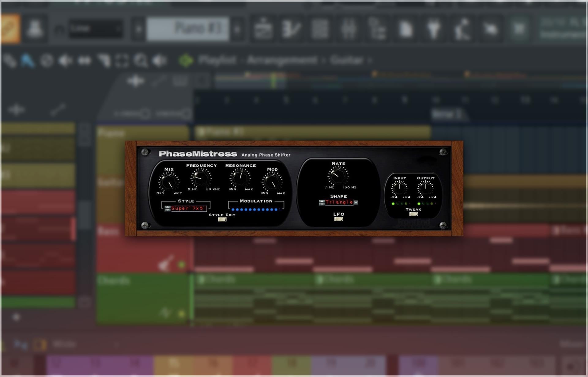Click the Triangle shape display
The width and height of the screenshot is (588, 377).
339,202
